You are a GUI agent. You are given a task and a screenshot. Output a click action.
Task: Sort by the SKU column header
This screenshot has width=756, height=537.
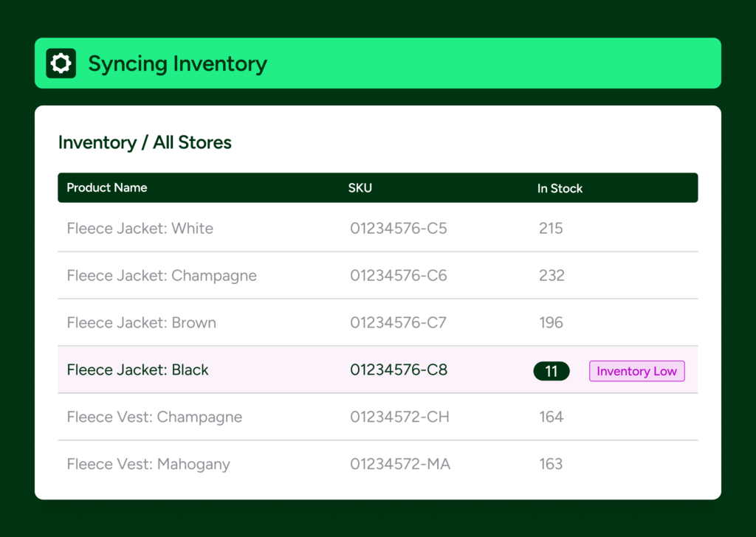pyautogui.click(x=360, y=188)
